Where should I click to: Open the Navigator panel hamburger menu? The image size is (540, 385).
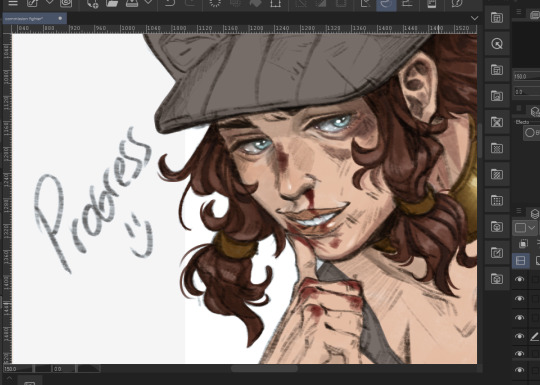519,12
